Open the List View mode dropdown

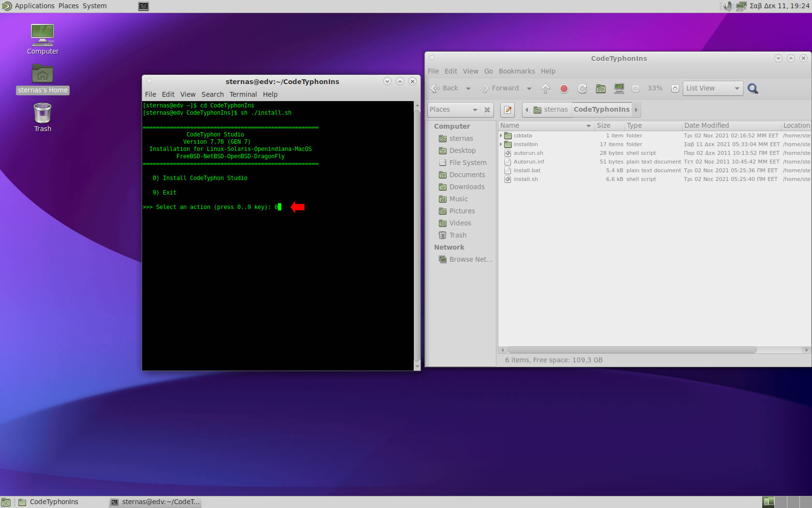coord(712,88)
